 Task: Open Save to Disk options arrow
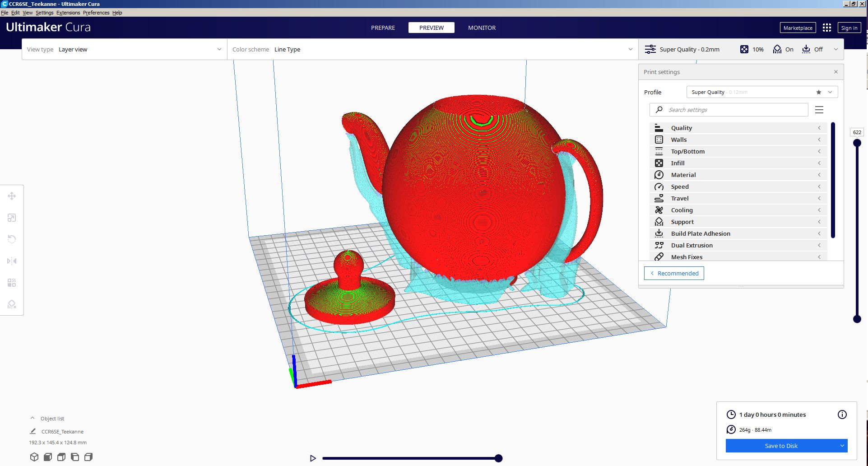tap(842, 446)
